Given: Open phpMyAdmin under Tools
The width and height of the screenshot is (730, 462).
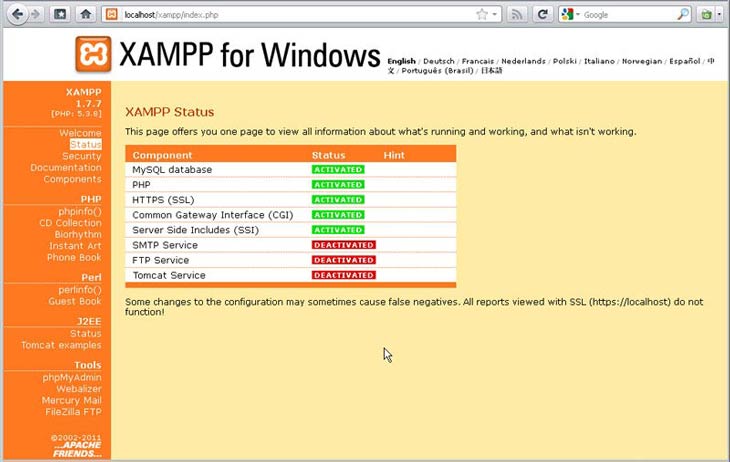Looking at the screenshot, I should click(72, 377).
